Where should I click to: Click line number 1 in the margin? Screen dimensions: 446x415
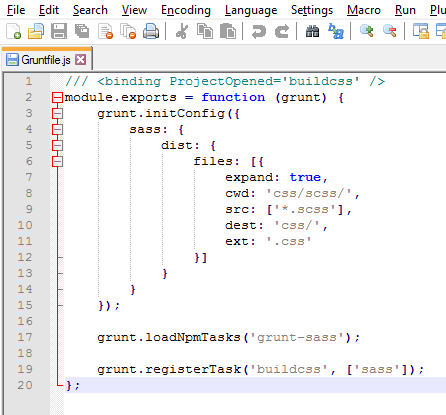click(29, 81)
